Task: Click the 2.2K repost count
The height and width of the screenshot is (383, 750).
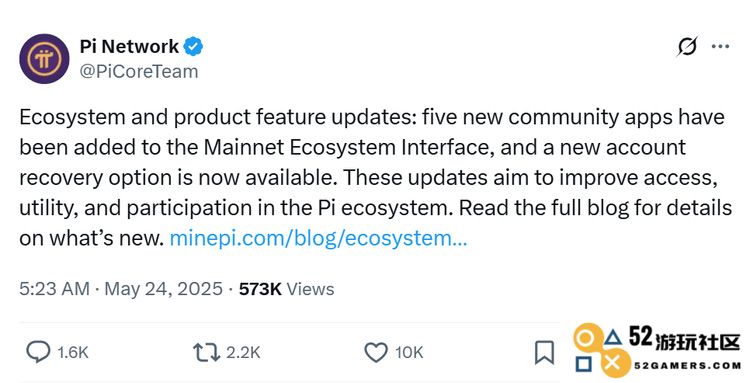Action: click(243, 353)
